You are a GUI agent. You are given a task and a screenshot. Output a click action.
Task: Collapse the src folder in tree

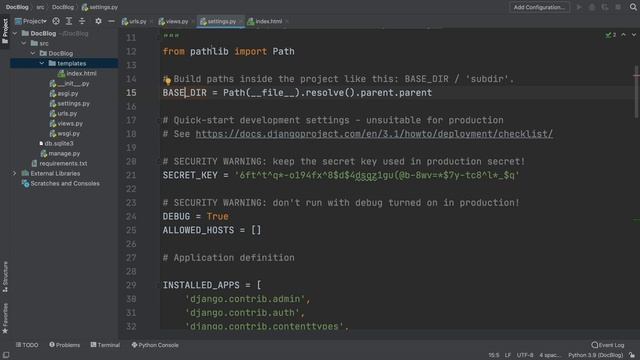point(24,43)
